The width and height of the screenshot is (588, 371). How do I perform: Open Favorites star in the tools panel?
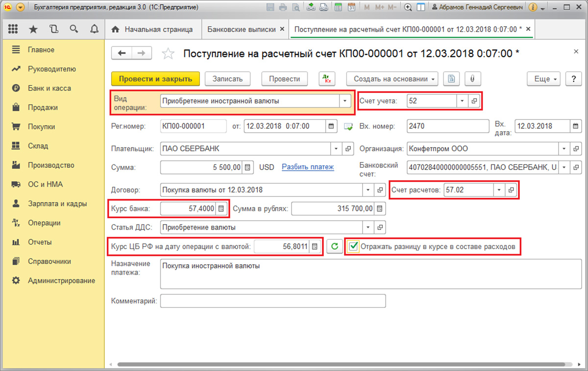(x=33, y=29)
